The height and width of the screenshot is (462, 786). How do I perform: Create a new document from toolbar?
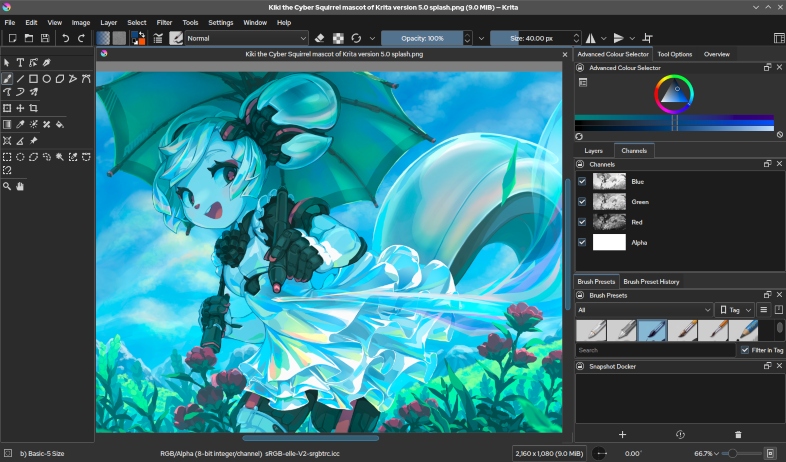13,38
